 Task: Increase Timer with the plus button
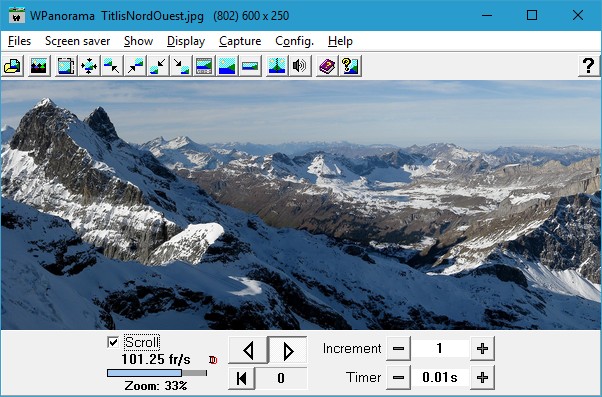[482, 377]
